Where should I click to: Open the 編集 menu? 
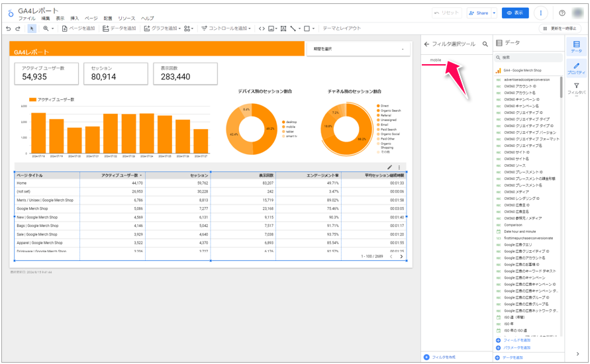tap(46, 19)
